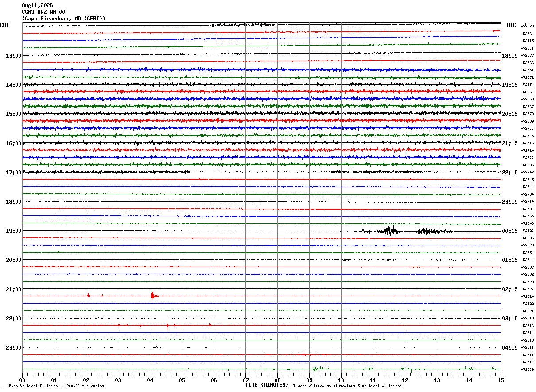Click the 04:15 UTC time label
This screenshot has width=536, height=392.
pyautogui.click(x=510, y=348)
